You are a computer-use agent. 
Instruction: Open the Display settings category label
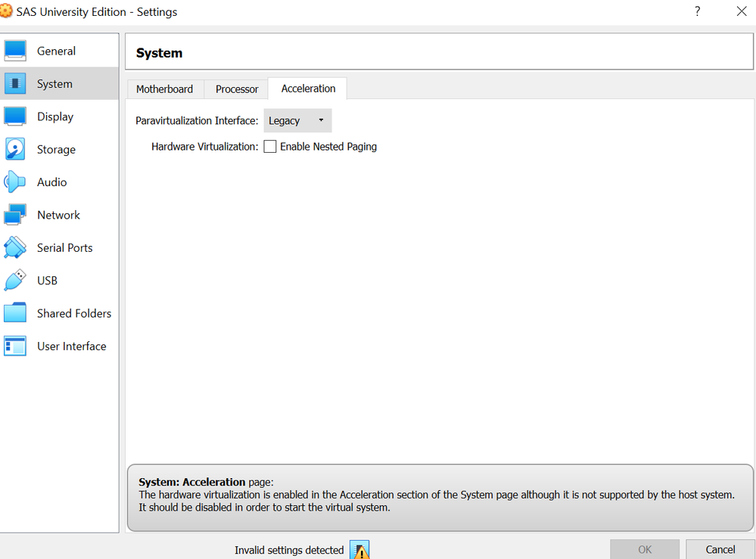[x=55, y=116]
